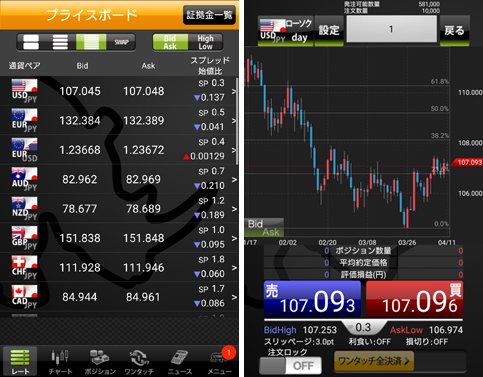Viewport: 483px width, 377px height.
Task: Tap USD/JPY ask price 107.048
Action: (x=144, y=91)
